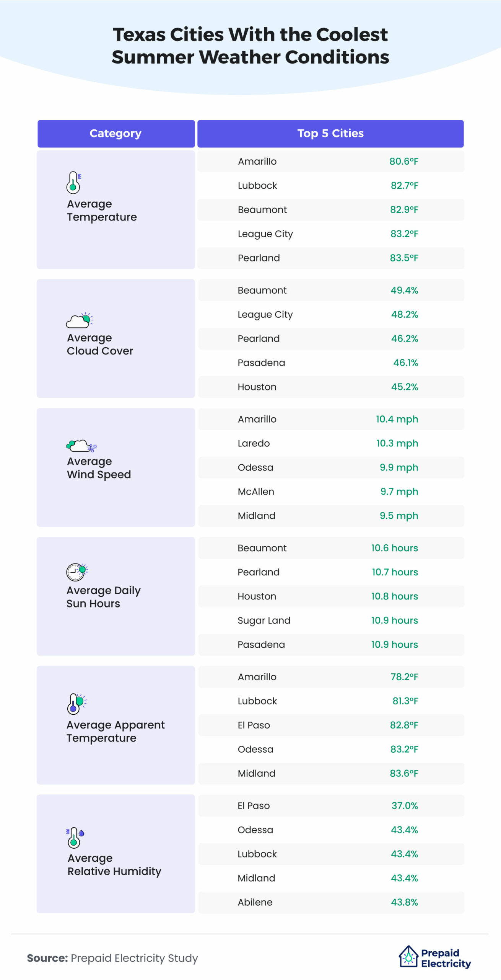Click the 46.2% value for Pearland

(405, 338)
